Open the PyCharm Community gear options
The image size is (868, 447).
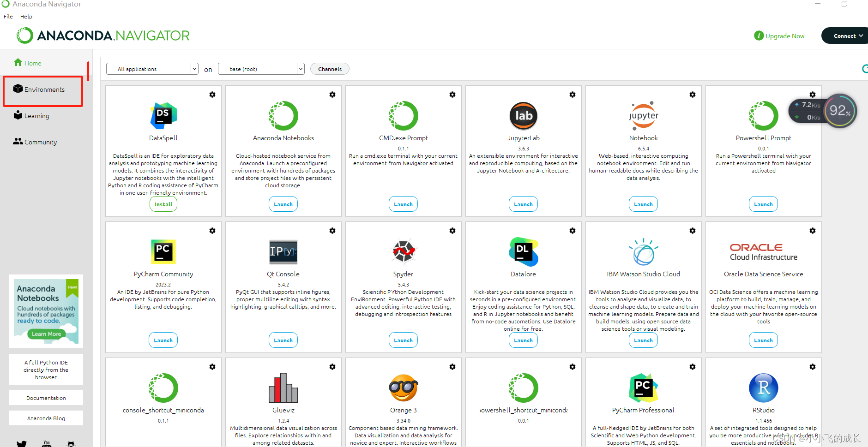coord(212,231)
